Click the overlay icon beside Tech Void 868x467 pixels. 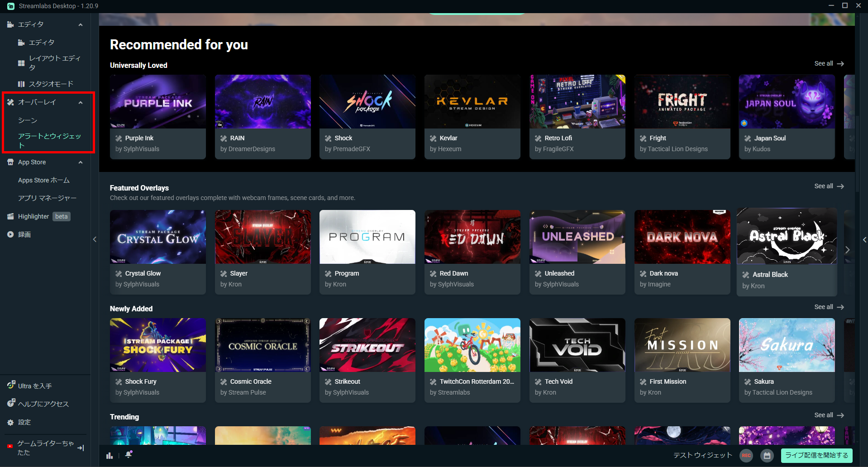pyautogui.click(x=538, y=382)
